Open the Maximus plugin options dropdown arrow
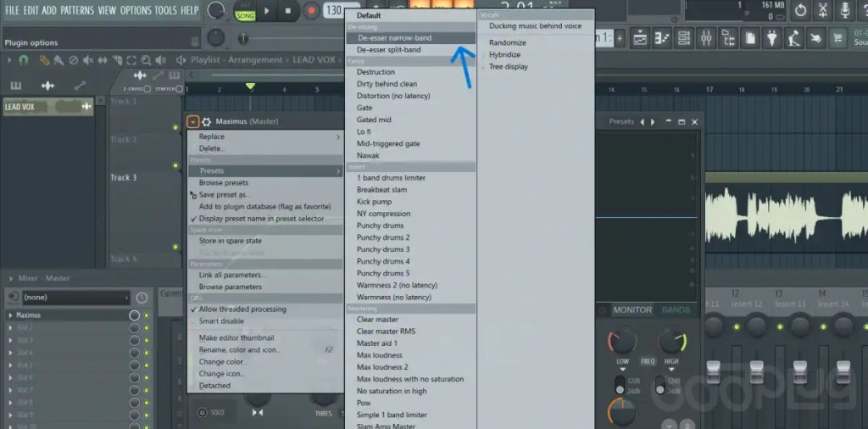This screenshot has height=429, width=868. click(x=192, y=122)
